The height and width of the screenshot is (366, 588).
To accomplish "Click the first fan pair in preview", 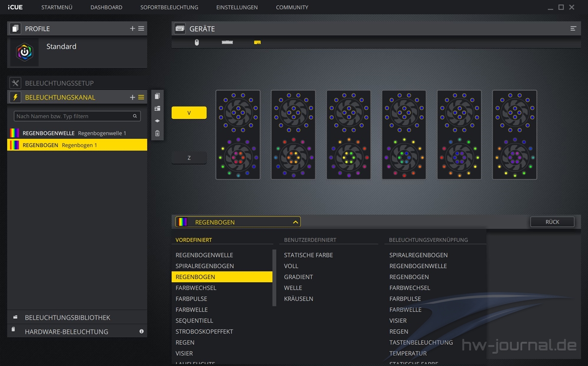I will pyautogui.click(x=238, y=135).
